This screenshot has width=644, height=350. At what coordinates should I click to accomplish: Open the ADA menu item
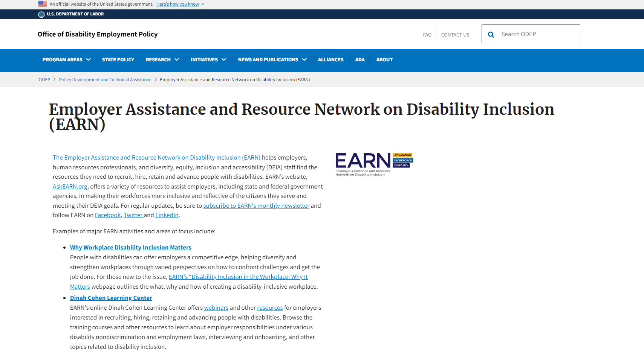click(360, 59)
